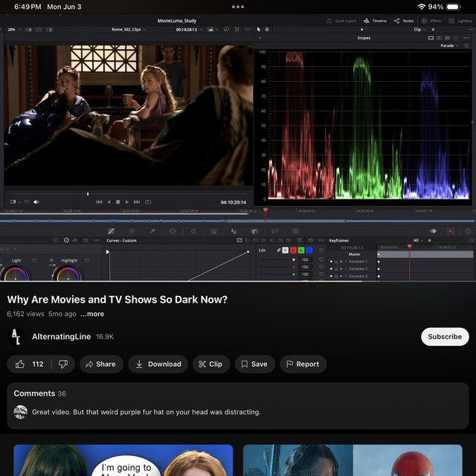
Task: Mute audio with viewer speaker icon
Action: pos(36,202)
